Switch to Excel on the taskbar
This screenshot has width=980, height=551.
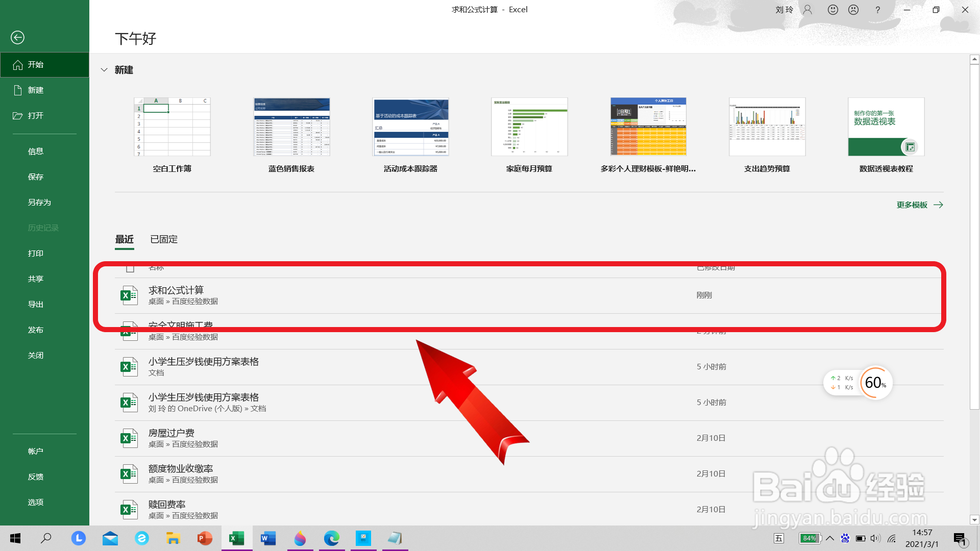pyautogui.click(x=236, y=538)
